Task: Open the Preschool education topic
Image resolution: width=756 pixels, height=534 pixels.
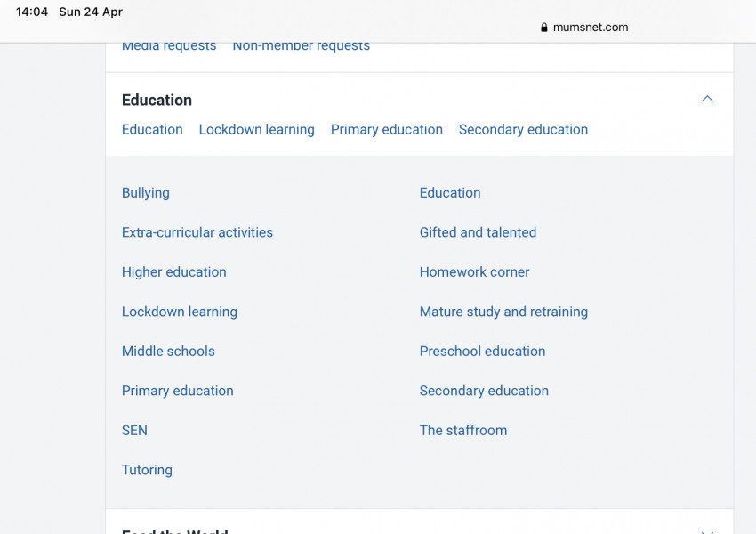Action: pos(482,351)
